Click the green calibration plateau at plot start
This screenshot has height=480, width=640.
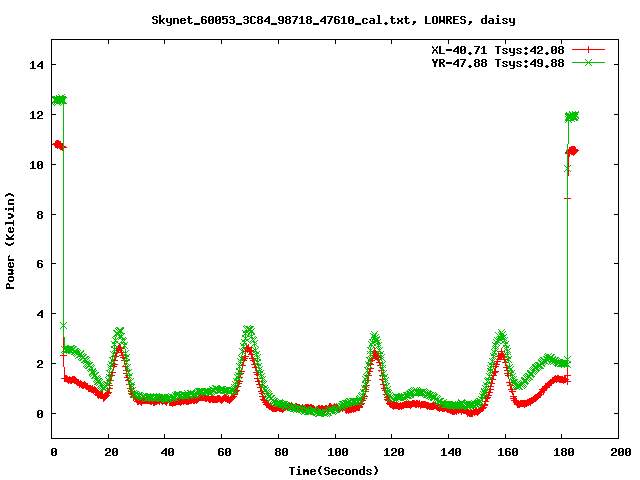coord(59,100)
